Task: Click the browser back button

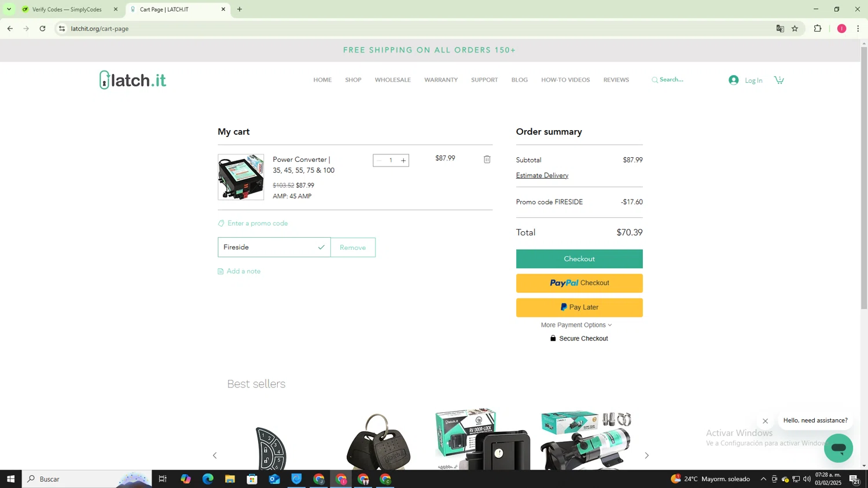Action: [x=10, y=28]
